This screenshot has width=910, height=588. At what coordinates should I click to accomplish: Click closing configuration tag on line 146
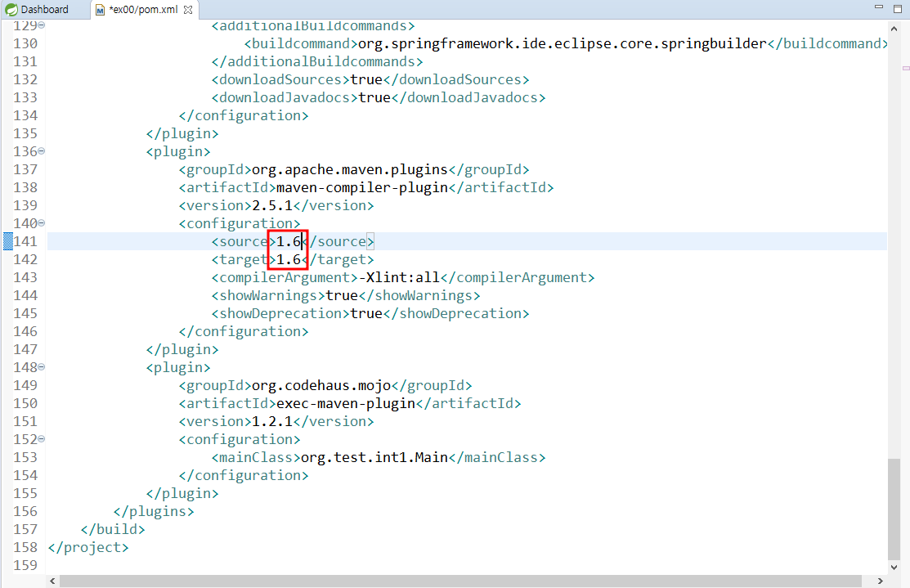tap(244, 331)
